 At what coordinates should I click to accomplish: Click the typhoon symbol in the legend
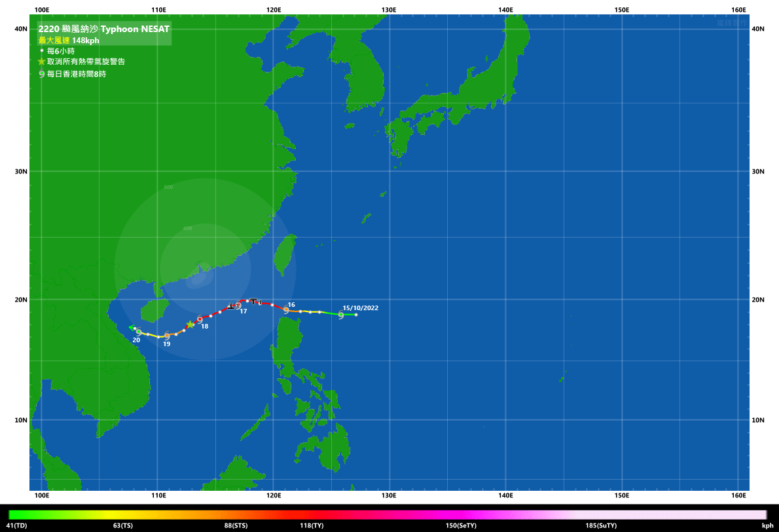pyautogui.click(x=42, y=74)
